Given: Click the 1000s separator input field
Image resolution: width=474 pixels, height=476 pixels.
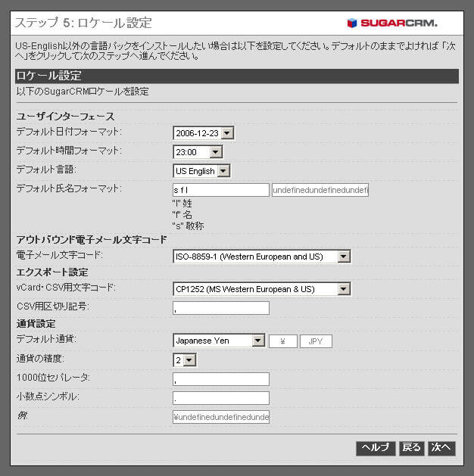Looking at the screenshot, I should pyautogui.click(x=220, y=379).
